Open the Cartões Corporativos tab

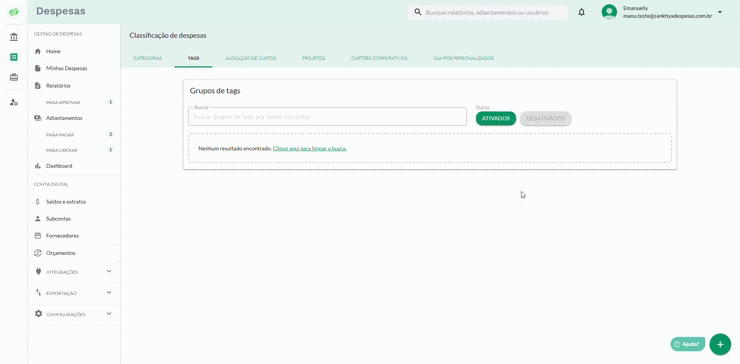(x=379, y=59)
